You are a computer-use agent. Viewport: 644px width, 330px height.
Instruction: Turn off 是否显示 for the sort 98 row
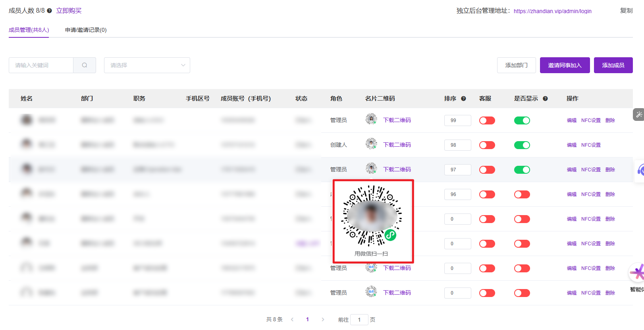click(522, 145)
